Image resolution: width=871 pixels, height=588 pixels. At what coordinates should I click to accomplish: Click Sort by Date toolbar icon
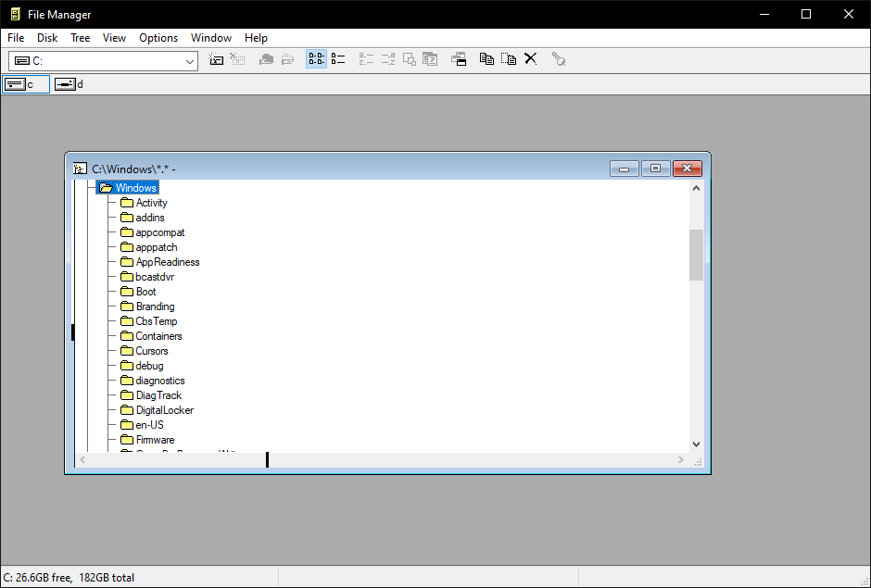click(431, 59)
